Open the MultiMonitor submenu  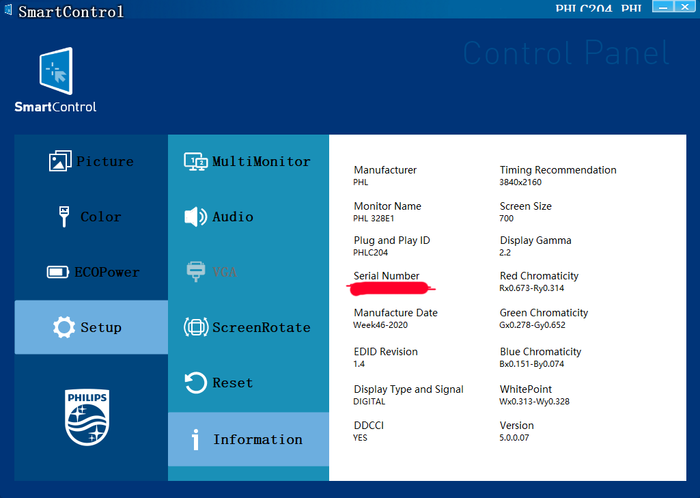tap(248, 162)
